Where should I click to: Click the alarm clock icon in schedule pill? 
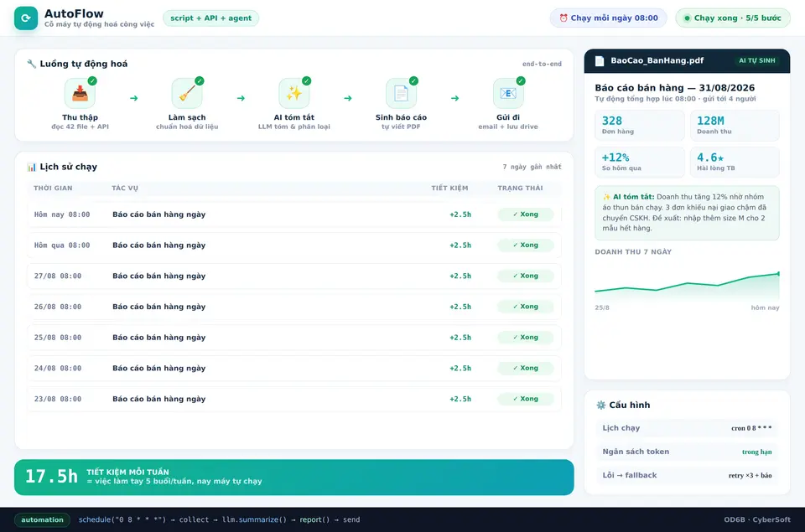563,18
